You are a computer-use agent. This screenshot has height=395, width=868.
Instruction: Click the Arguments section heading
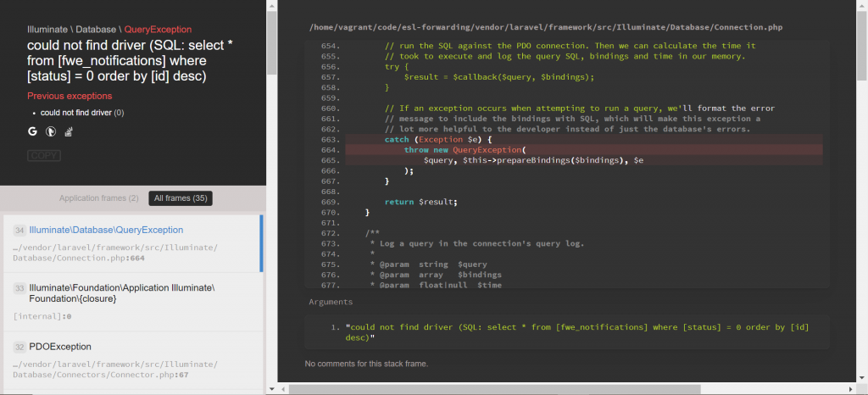click(331, 302)
